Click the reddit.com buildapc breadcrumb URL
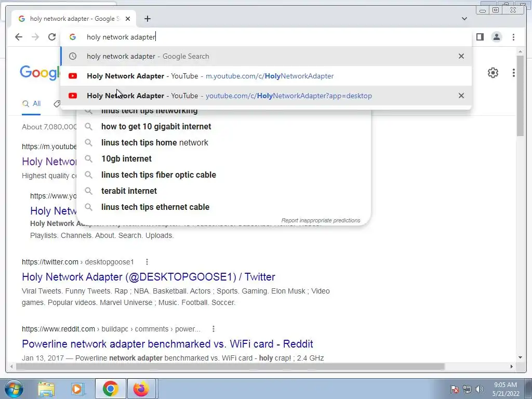This screenshot has width=532, height=399. click(x=111, y=329)
